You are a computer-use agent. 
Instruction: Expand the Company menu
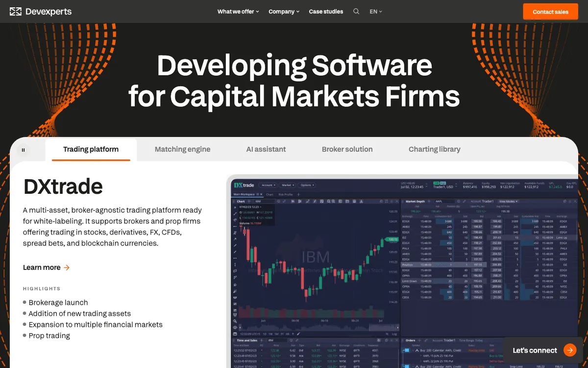point(284,11)
